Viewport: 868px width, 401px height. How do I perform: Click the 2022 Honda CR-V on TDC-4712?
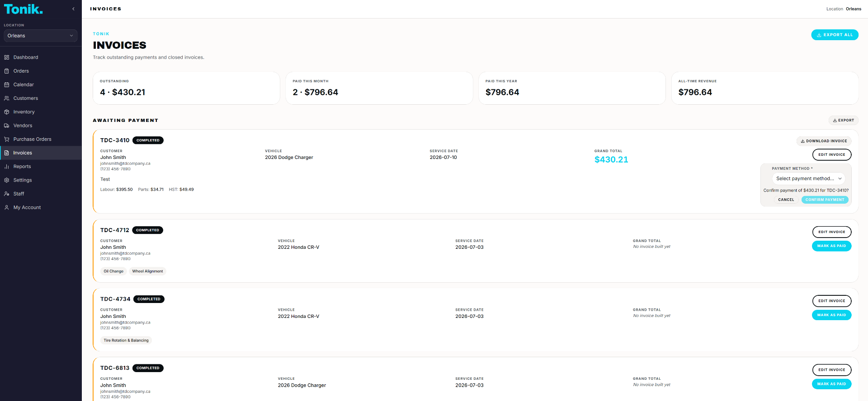tap(298, 247)
